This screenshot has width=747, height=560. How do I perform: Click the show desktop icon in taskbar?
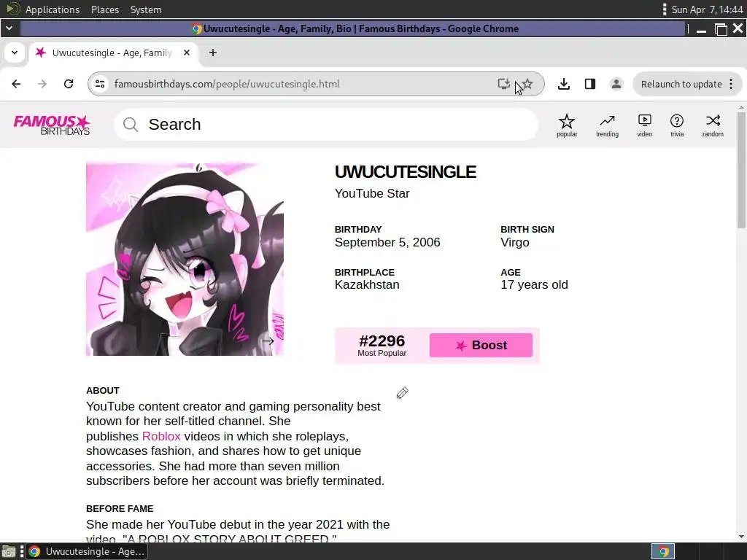coord(9,551)
